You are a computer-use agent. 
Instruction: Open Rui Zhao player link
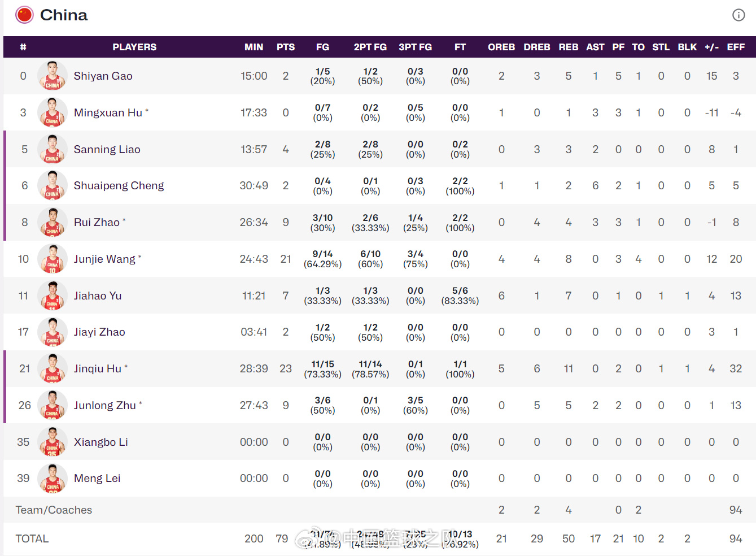(x=97, y=222)
